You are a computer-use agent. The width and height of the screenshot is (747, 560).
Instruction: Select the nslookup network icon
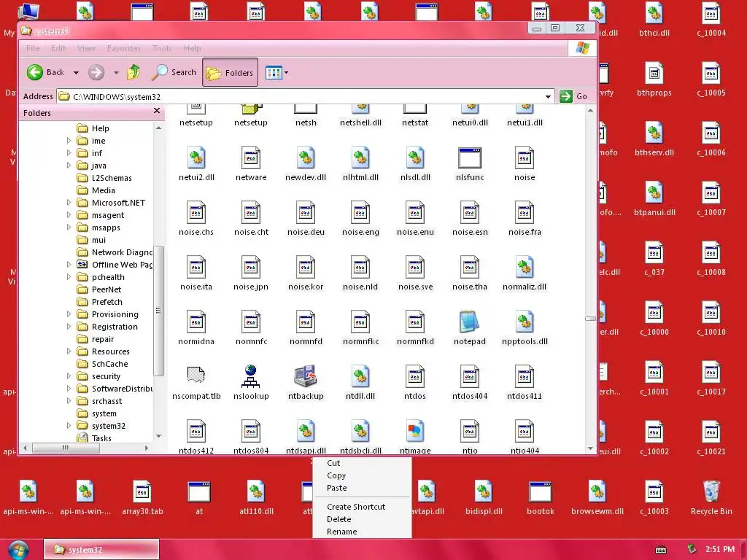coord(251,376)
